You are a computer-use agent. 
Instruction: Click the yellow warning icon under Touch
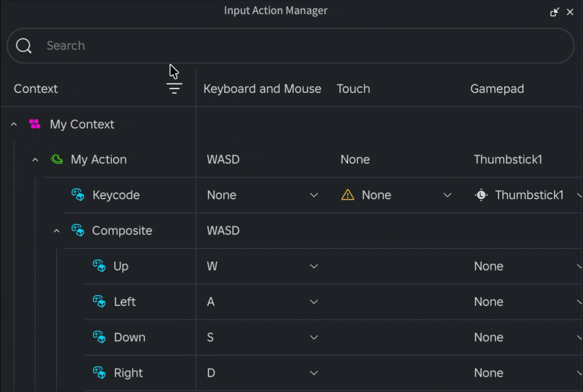tap(348, 195)
